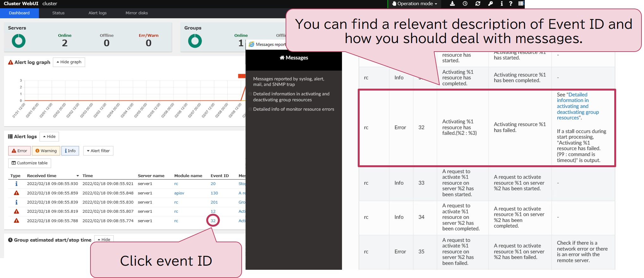
Task: Click event ID 32 link
Action: pos(213,221)
